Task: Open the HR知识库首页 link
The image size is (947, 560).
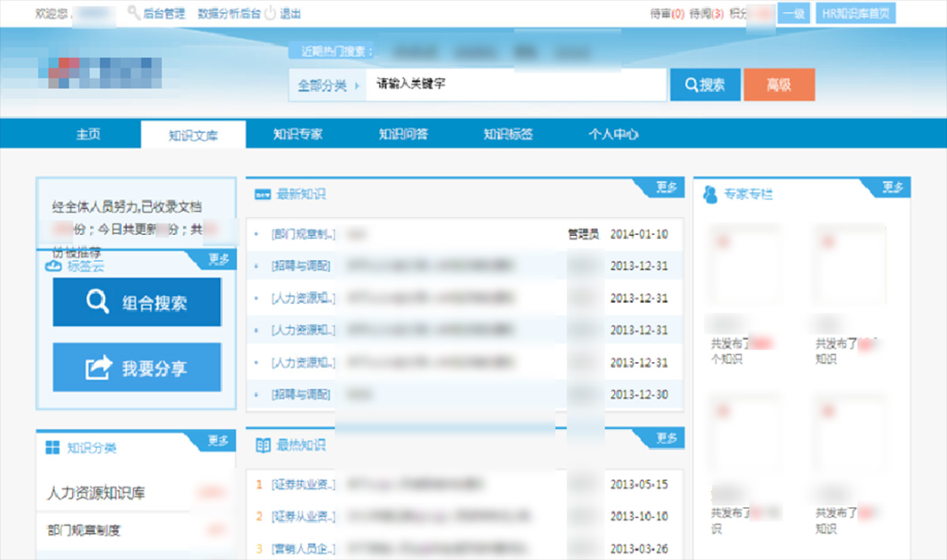Action: pyautogui.click(x=856, y=13)
